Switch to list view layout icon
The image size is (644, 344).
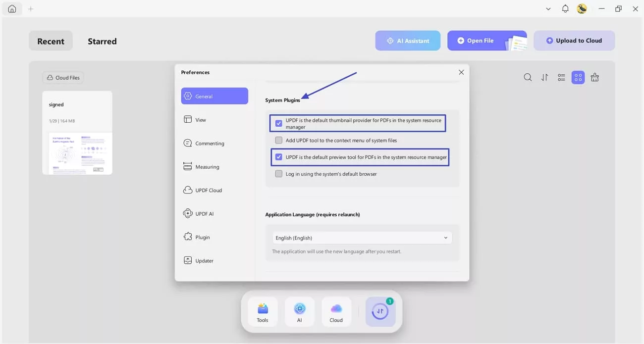pos(561,77)
